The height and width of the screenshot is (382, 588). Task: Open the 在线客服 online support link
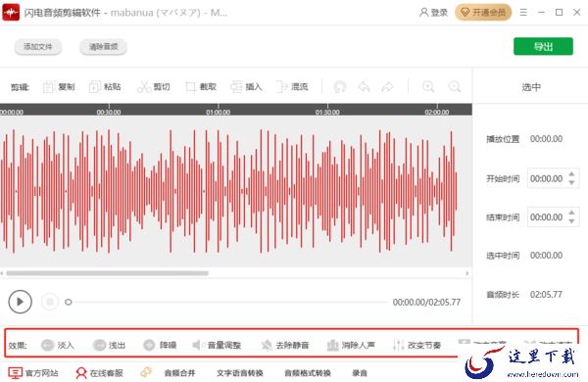tap(99, 373)
